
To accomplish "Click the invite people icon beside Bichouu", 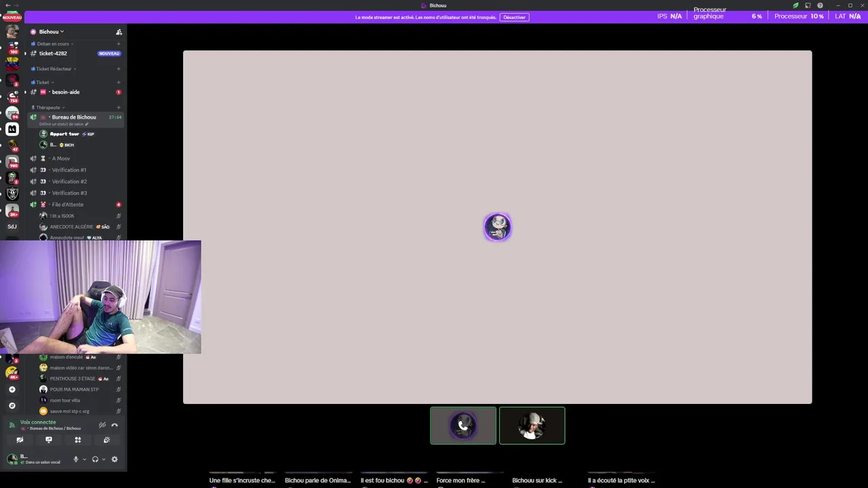I will (x=119, y=32).
